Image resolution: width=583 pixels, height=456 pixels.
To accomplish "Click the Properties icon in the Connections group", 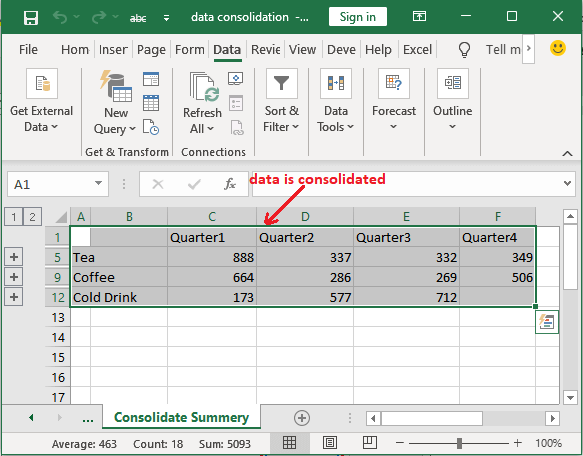I will [236, 103].
